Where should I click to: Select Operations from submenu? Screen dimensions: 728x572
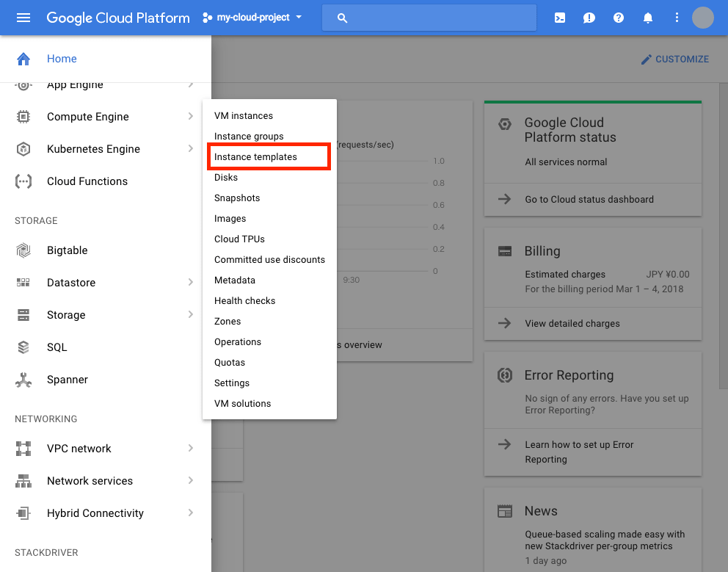coord(269,341)
